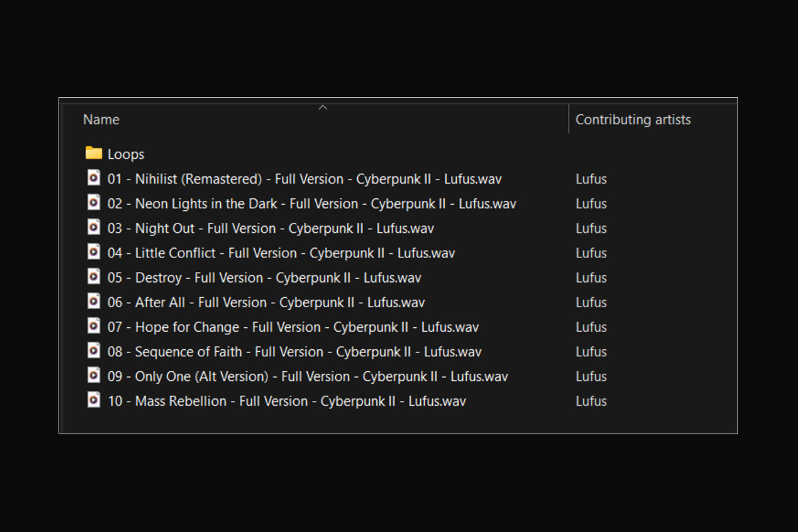Click the audio file icon for 01 - Nihilist (Remastered)
Viewport: 798px width, 532px height.
tap(94, 178)
